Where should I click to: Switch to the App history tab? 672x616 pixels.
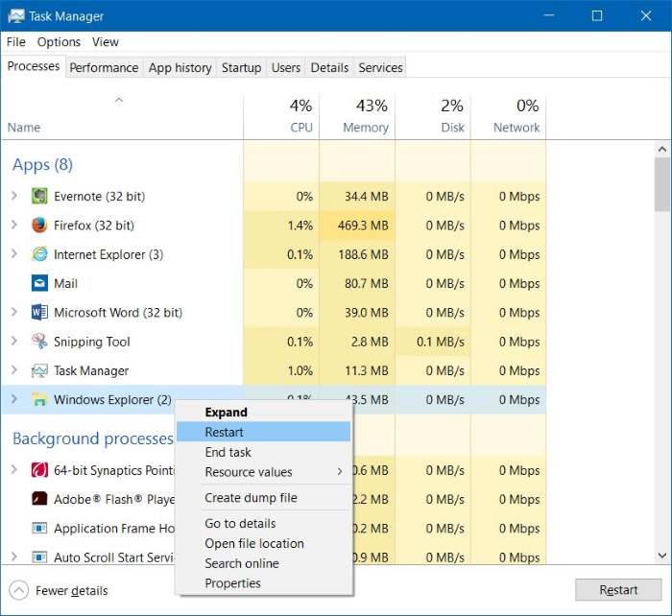pyautogui.click(x=180, y=68)
